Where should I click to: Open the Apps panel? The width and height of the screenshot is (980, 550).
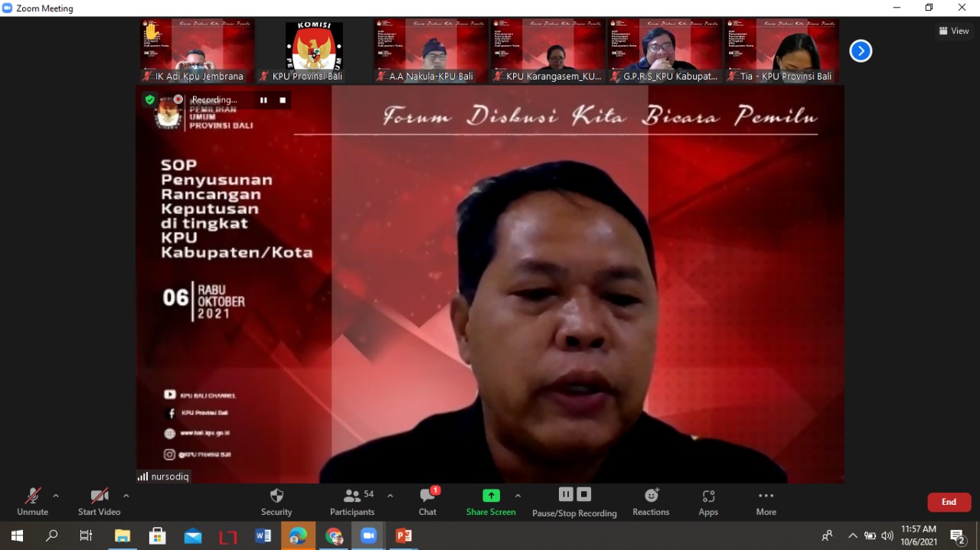click(x=708, y=501)
